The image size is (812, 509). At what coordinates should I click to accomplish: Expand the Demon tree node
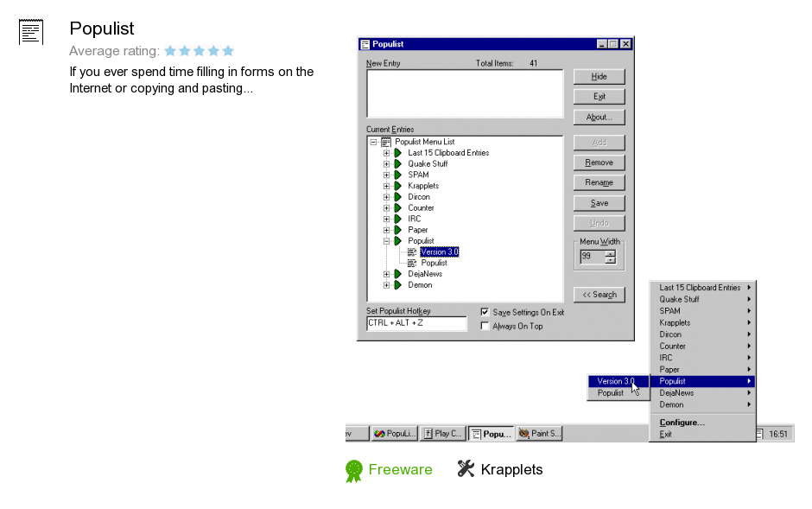(x=386, y=285)
